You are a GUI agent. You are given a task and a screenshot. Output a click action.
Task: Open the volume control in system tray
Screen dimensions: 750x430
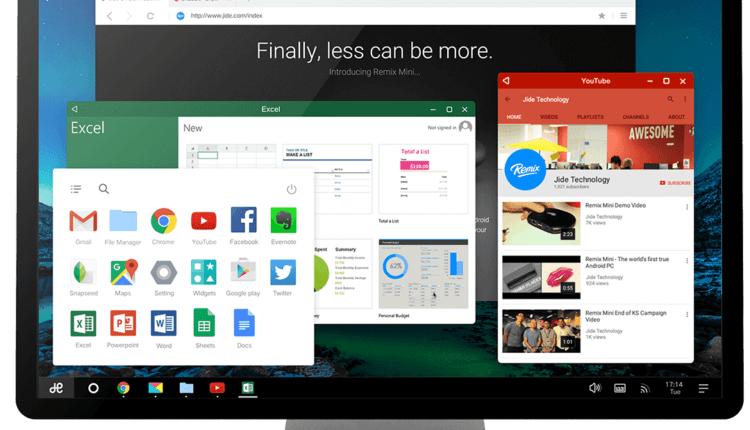[595, 388]
